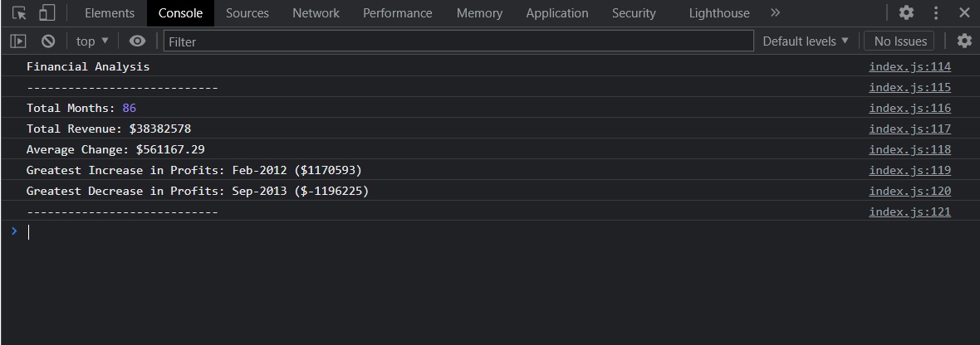Open the Default levels dropdown
Screen dimensions: 980x345
pos(806,41)
